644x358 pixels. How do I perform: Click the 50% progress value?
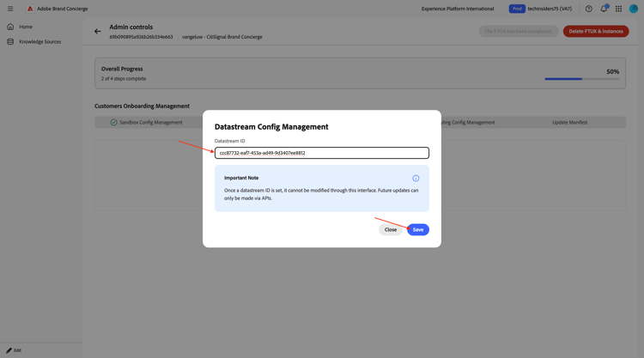[x=612, y=71]
